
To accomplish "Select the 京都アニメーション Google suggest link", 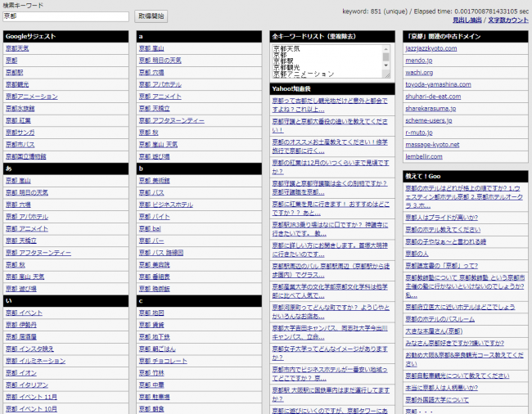I will point(32,97).
